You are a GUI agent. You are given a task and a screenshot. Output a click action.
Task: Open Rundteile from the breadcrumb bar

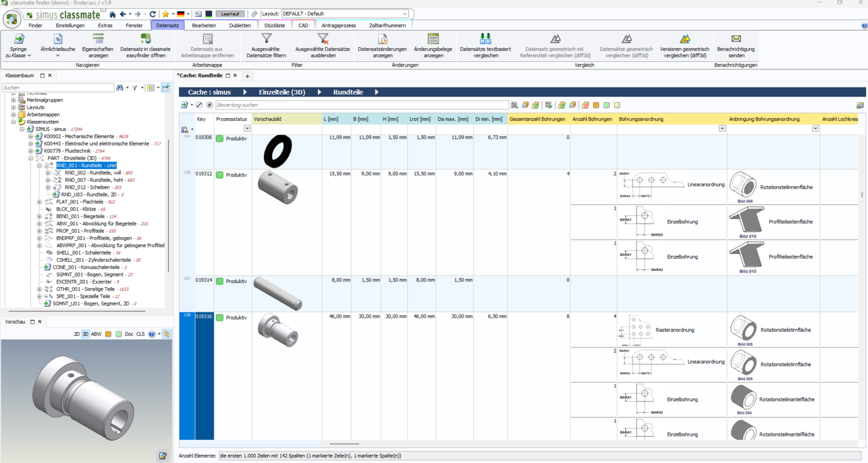(350, 91)
